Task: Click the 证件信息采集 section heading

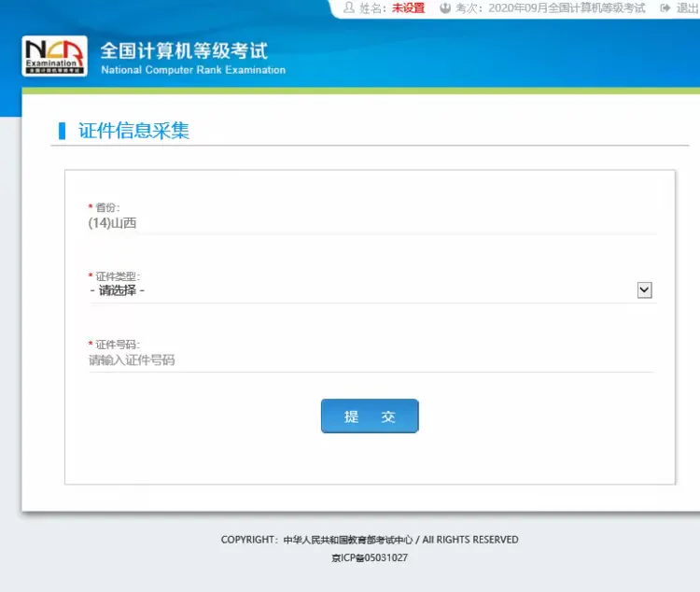Action: 133,131
